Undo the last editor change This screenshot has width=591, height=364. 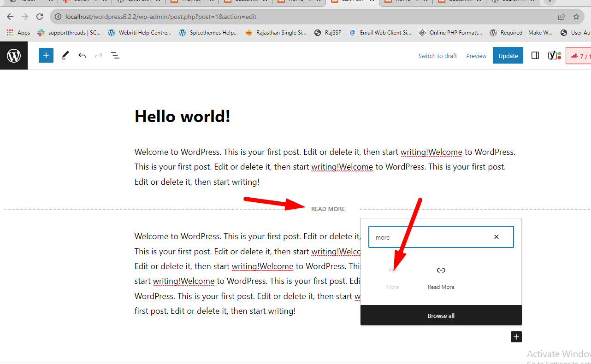(x=82, y=56)
